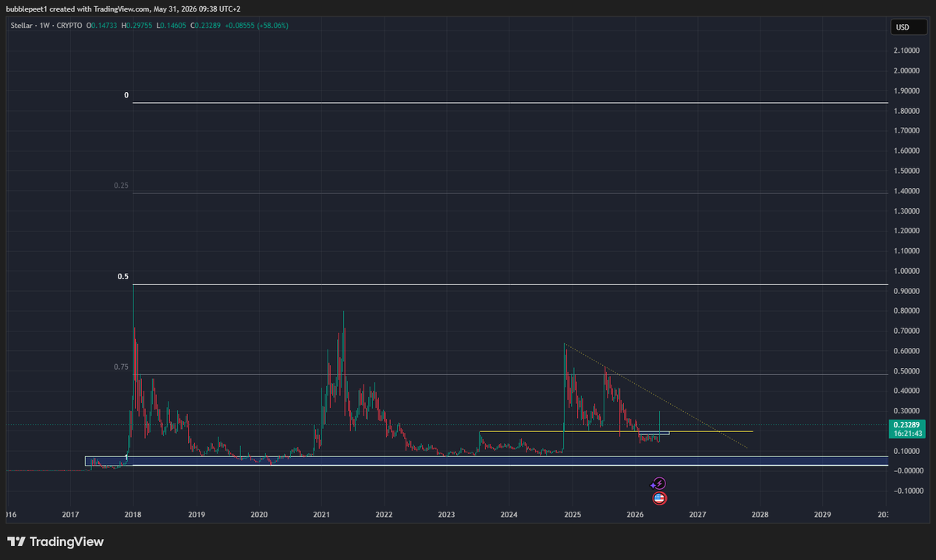The image size is (936, 560).
Task: Click the USD currency button
Action: pyautogui.click(x=909, y=27)
